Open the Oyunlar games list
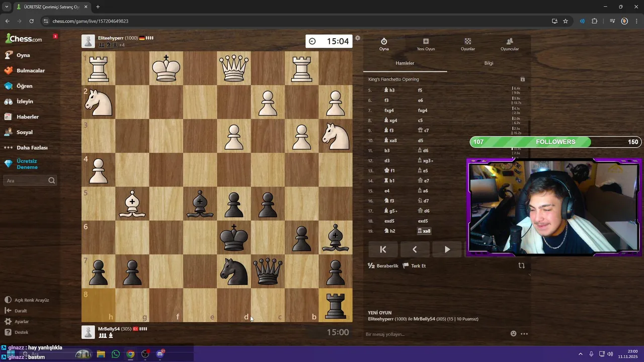644x362 pixels. pos(468,44)
